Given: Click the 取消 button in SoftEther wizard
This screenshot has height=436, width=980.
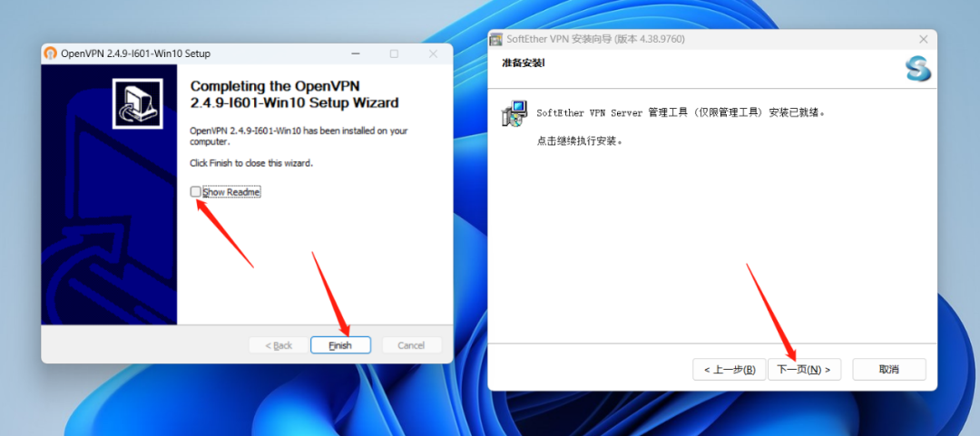Looking at the screenshot, I should (x=888, y=369).
